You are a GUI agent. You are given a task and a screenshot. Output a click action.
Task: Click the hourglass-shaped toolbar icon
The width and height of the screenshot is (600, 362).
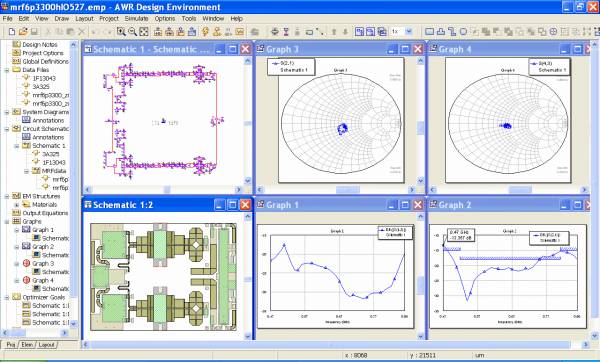[x=286, y=32]
